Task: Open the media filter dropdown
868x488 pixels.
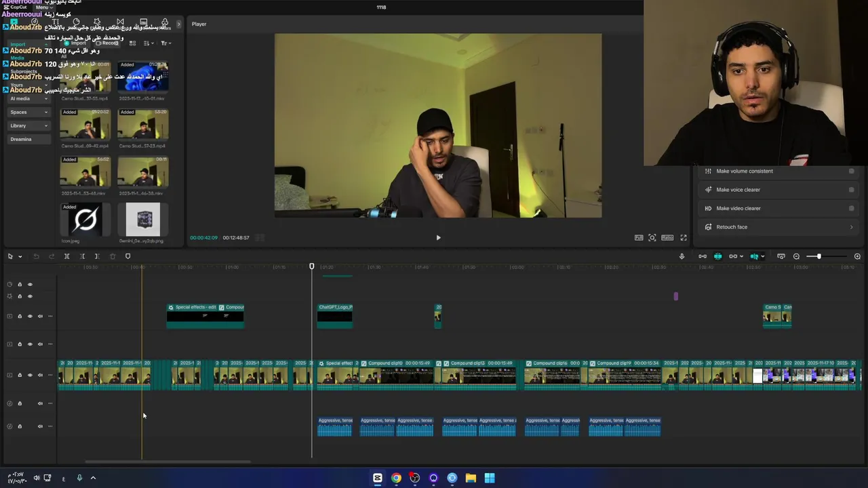Action: click(x=165, y=43)
